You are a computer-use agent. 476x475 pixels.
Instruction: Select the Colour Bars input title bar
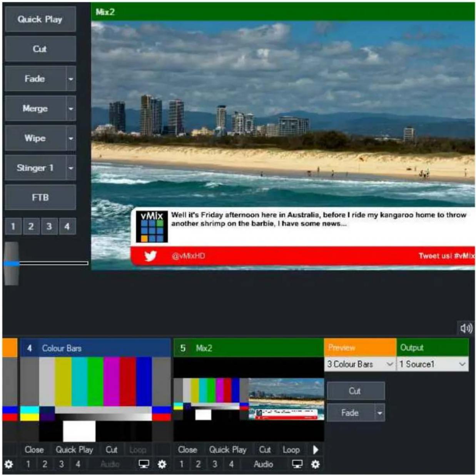[95, 348]
